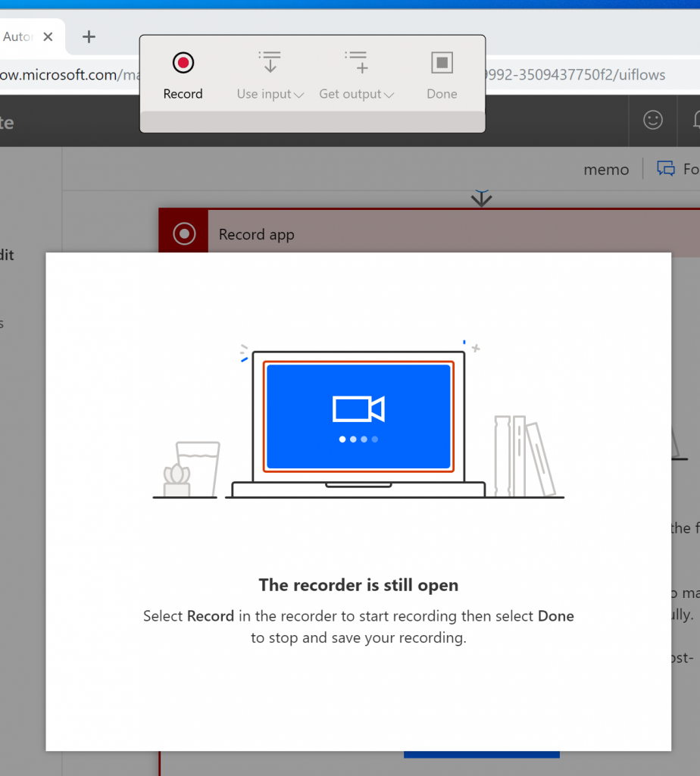Click the memo flow name
Screen dimensions: 700x776
605,170
